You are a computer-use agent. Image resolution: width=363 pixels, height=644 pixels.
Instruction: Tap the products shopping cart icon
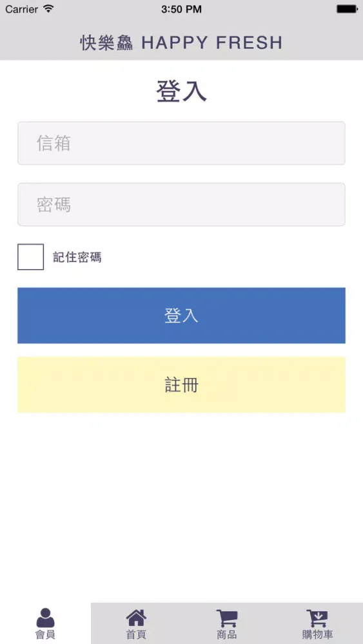(x=226, y=618)
